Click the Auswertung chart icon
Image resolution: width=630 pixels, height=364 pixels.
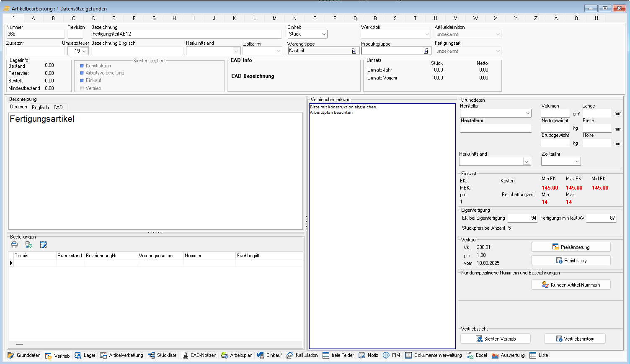point(495,355)
